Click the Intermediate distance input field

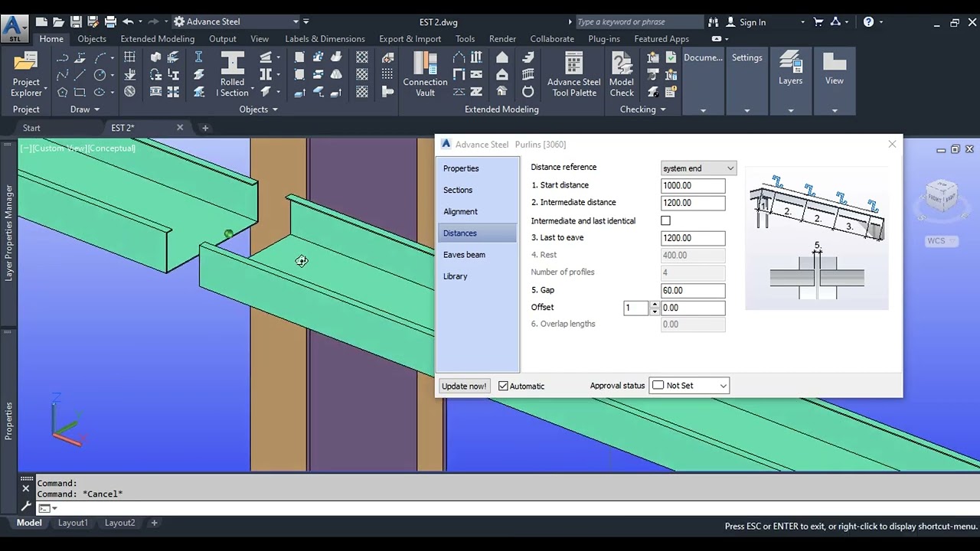coord(693,203)
